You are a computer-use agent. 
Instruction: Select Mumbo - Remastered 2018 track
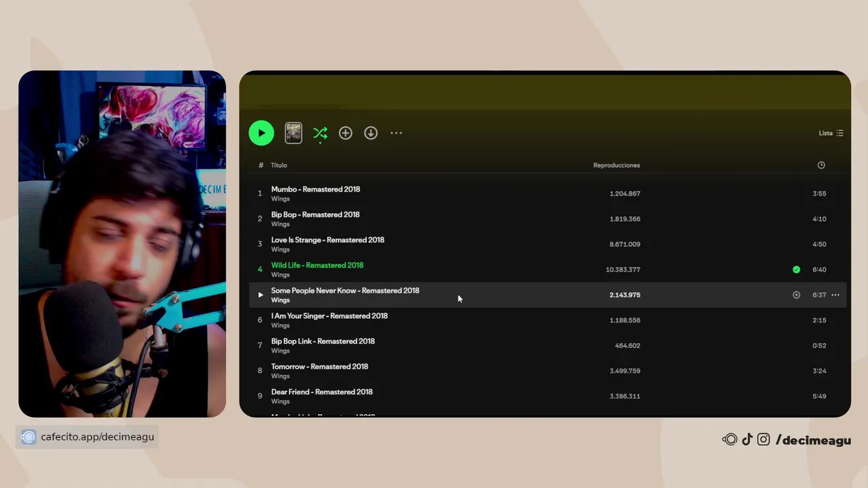click(315, 189)
